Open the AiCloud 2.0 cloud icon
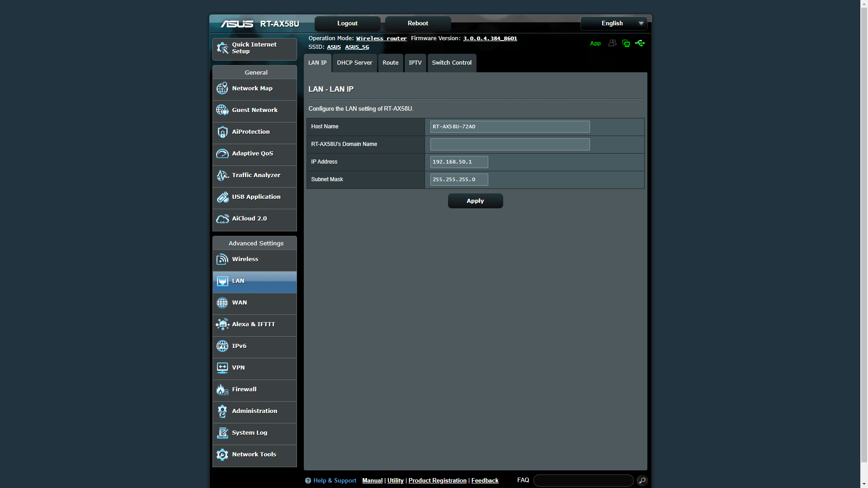Image resolution: width=868 pixels, height=488 pixels. point(222,219)
